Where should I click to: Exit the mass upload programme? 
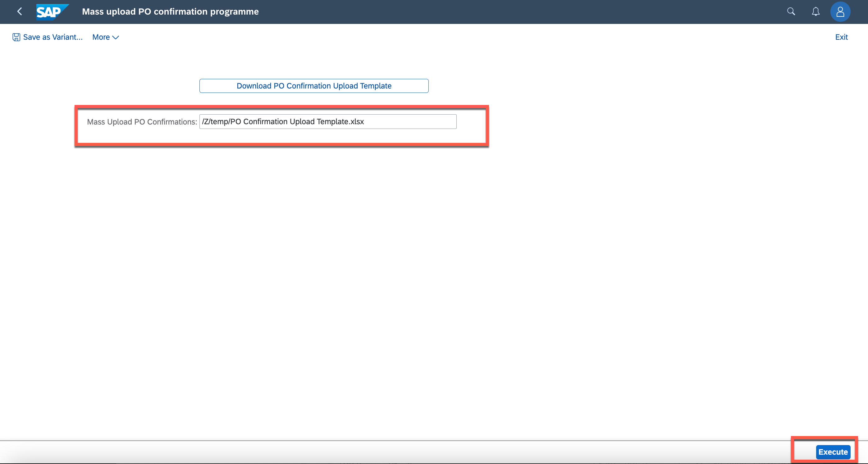[x=841, y=37]
